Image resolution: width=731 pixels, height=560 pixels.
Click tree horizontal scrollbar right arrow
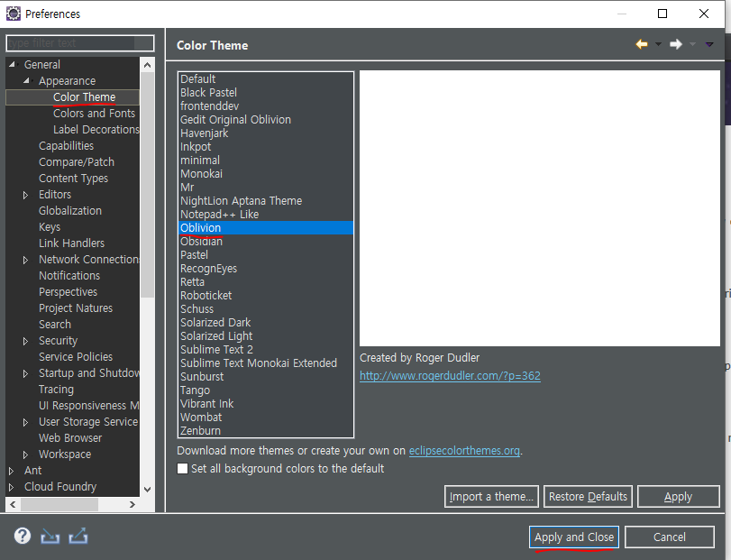tap(132, 504)
